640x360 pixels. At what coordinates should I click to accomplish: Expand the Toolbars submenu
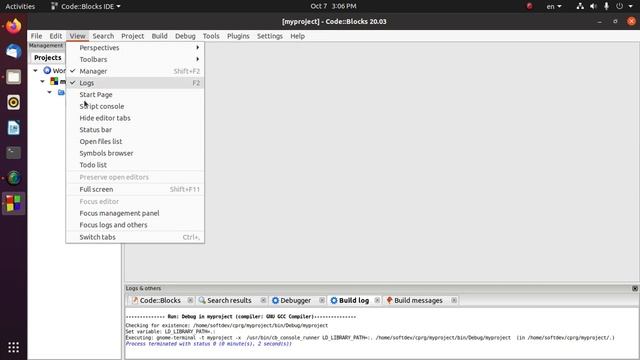tap(135, 59)
